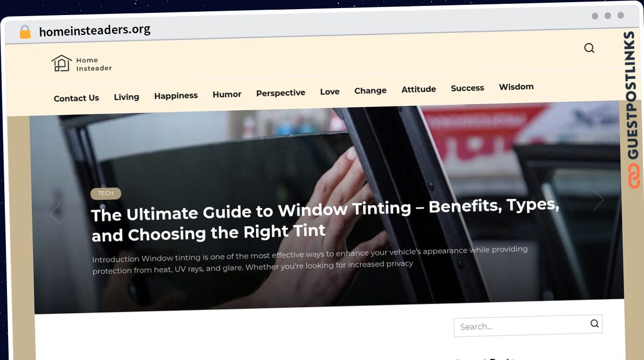644x360 pixels.
Task: Open the Living category
Action: [127, 97]
